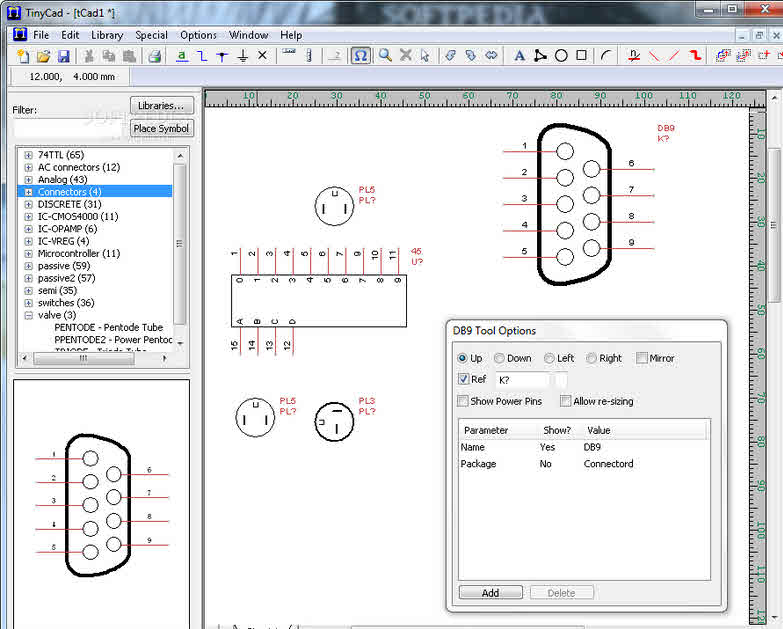Open the Help menu
The height and width of the screenshot is (629, 783).
click(x=291, y=35)
